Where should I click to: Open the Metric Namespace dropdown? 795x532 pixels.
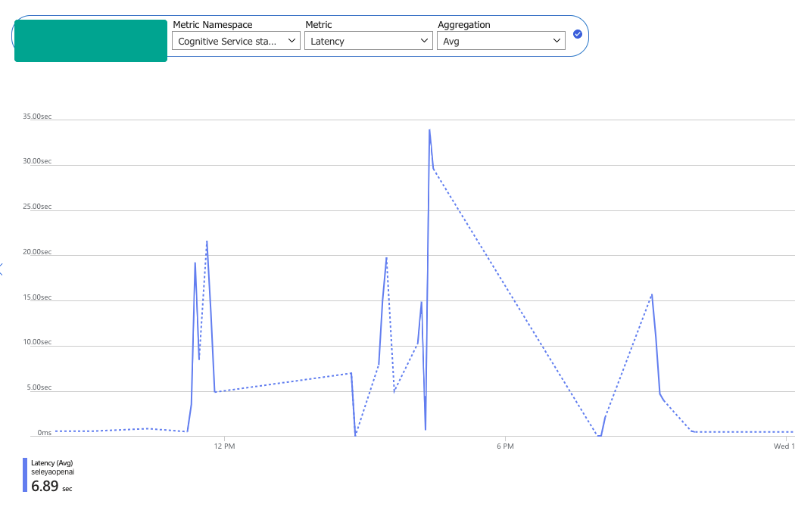(x=235, y=41)
